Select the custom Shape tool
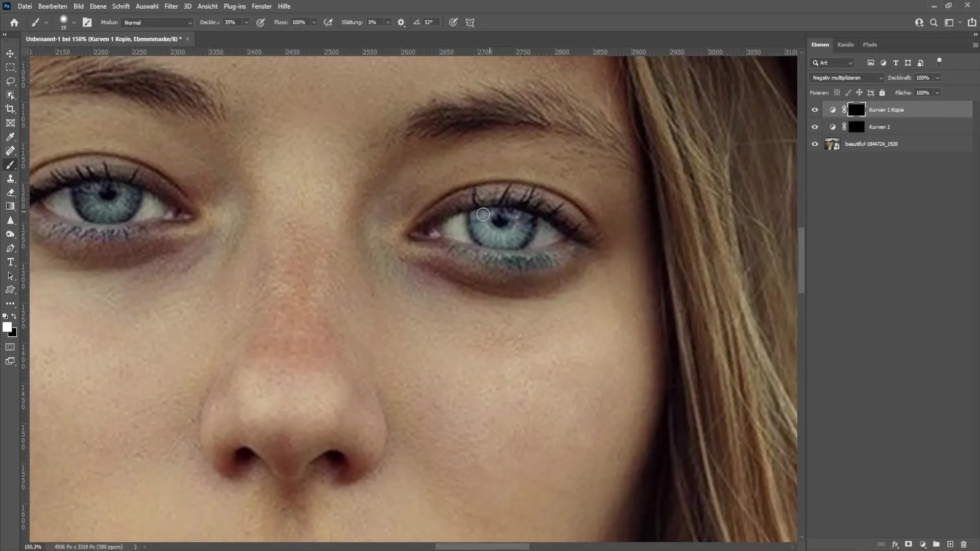The image size is (980, 551). (10, 290)
